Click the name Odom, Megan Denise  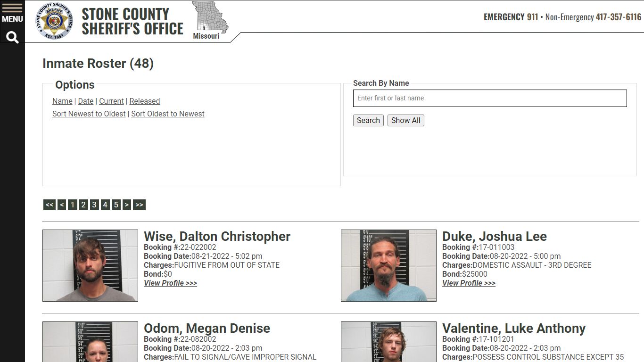click(x=207, y=328)
